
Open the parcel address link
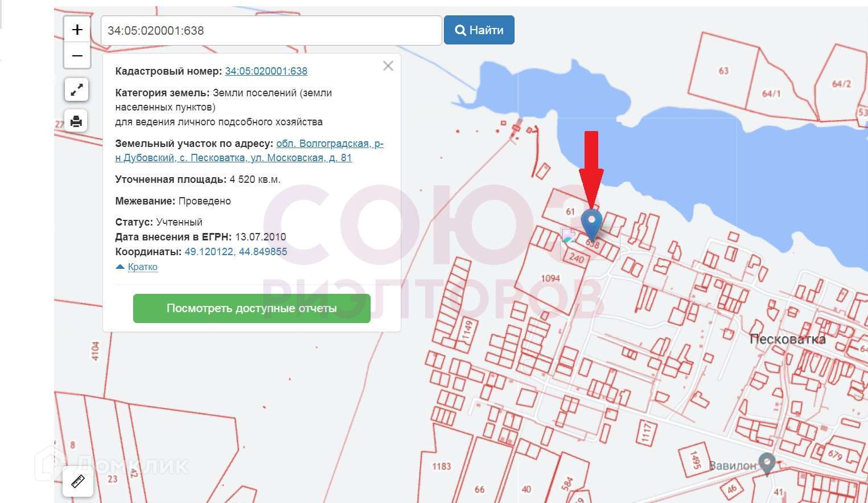coord(329,144)
